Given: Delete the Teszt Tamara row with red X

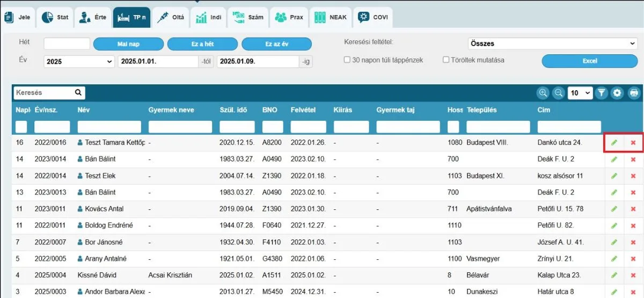Looking at the screenshot, I should 633,143.
